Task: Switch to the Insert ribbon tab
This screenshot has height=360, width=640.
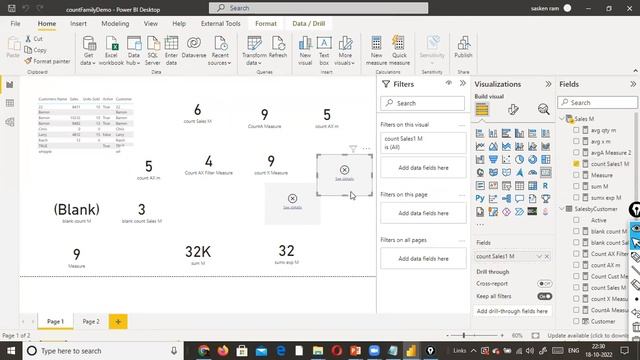Action: click(78, 24)
